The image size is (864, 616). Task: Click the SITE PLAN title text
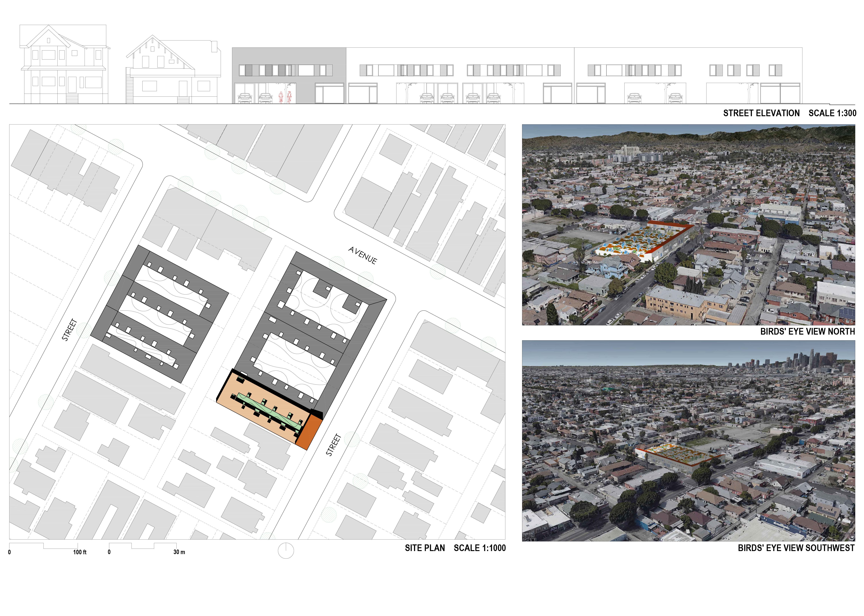(x=424, y=548)
